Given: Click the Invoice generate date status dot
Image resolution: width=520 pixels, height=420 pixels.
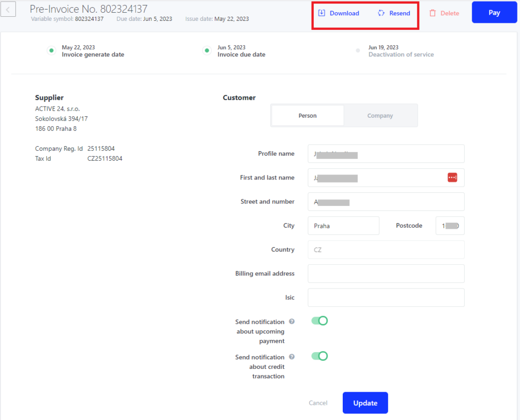Looking at the screenshot, I should click(51, 51).
